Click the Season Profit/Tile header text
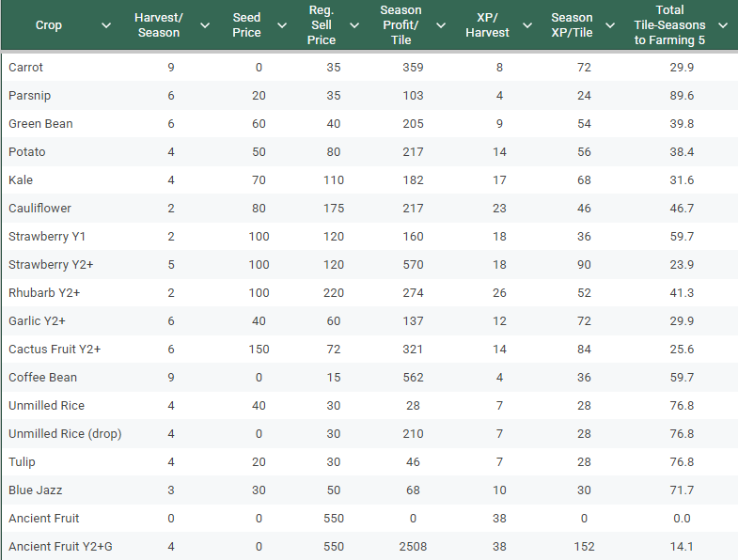The height and width of the screenshot is (560, 738). (400, 25)
